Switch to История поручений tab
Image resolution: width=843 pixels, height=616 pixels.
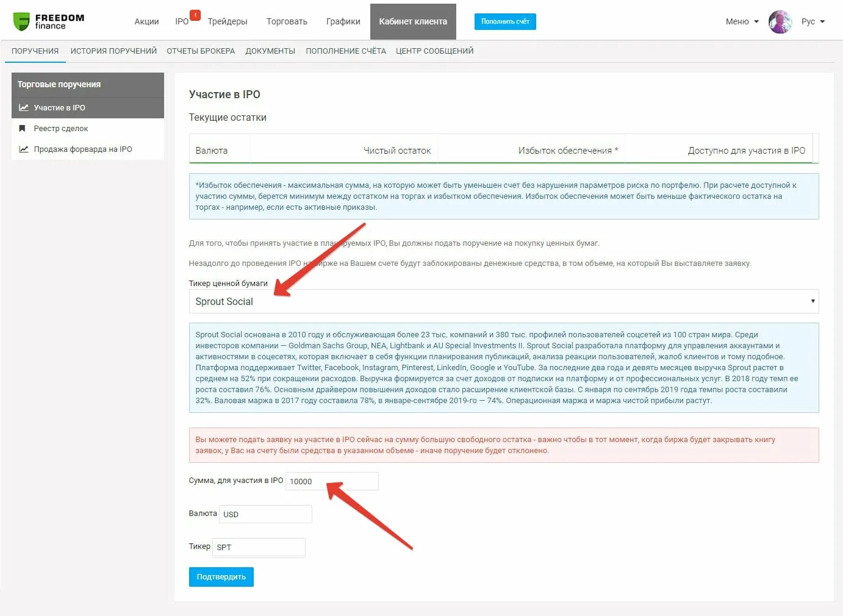[x=113, y=51]
